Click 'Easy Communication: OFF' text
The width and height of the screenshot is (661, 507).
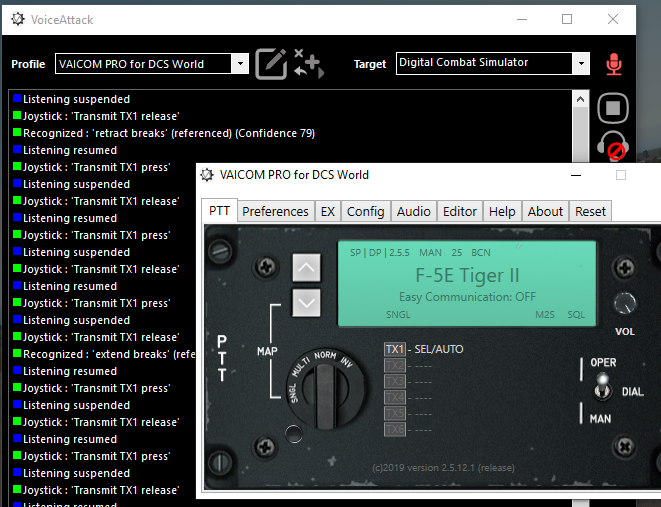point(467,297)
